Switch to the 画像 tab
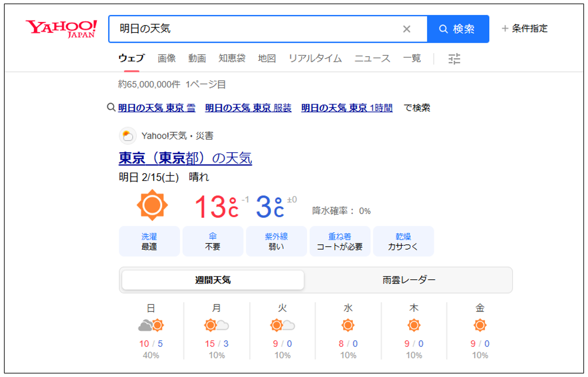 [x=167, y=58]
